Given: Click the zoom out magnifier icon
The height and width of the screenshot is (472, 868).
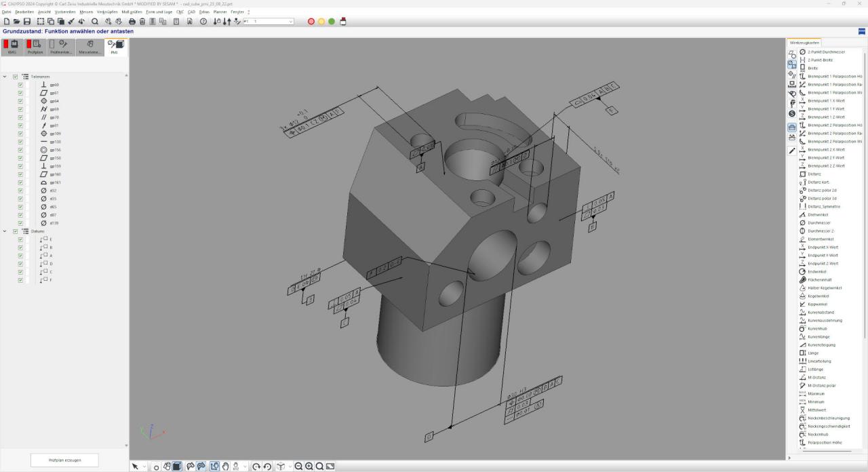Looking at the screenshot, I should 298,467.
